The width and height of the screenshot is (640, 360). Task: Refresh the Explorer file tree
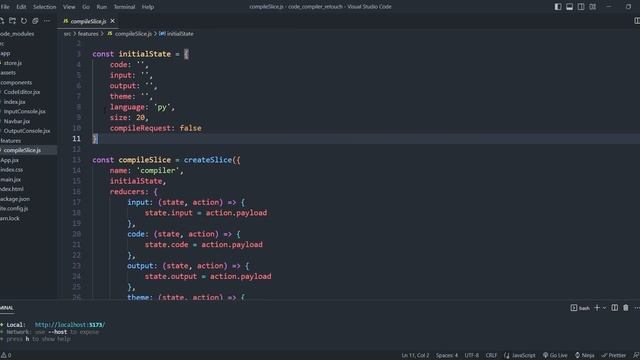pyautogui.click(x=24, y=21)
